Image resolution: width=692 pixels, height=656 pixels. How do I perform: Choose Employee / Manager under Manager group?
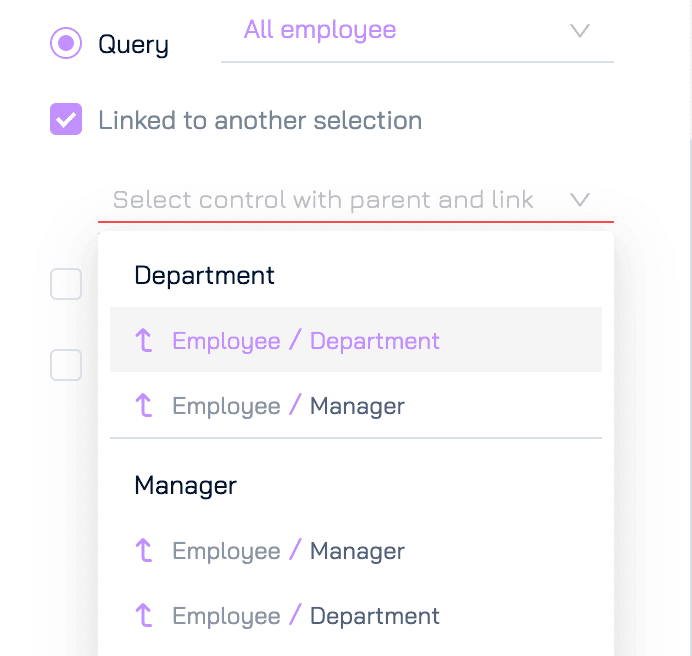(x=356, y=550)
